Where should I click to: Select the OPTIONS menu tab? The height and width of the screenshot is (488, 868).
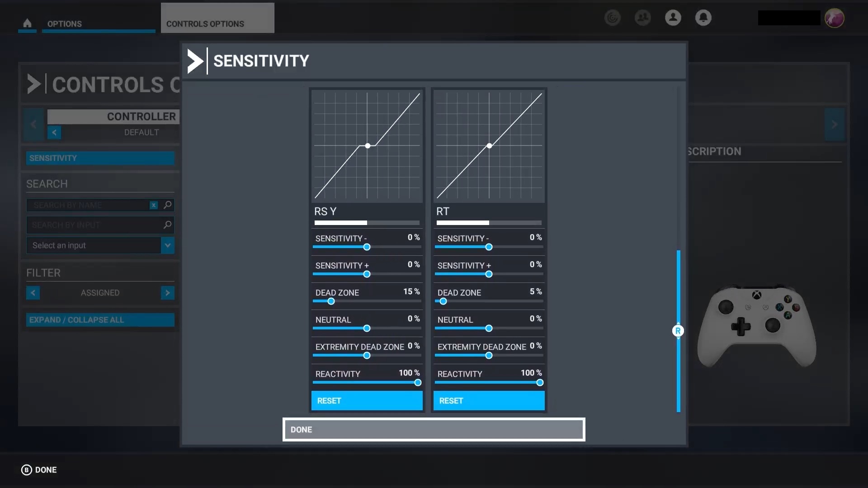(x=64, y=24)
